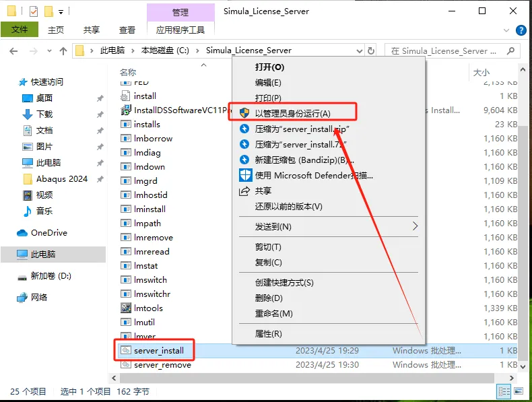
Task: Click Microsoft Defender scan shield icon
Action: 244,175
